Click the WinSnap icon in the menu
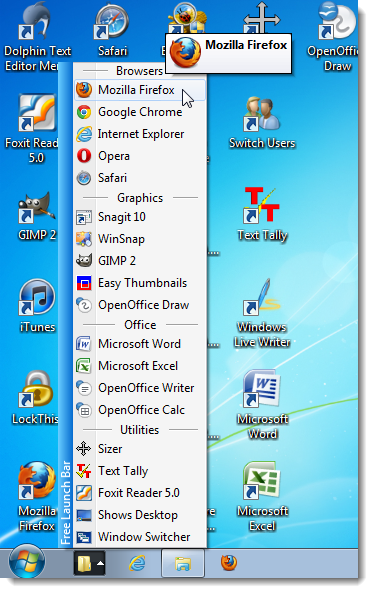The image size is (373, 593). point(84,239)
